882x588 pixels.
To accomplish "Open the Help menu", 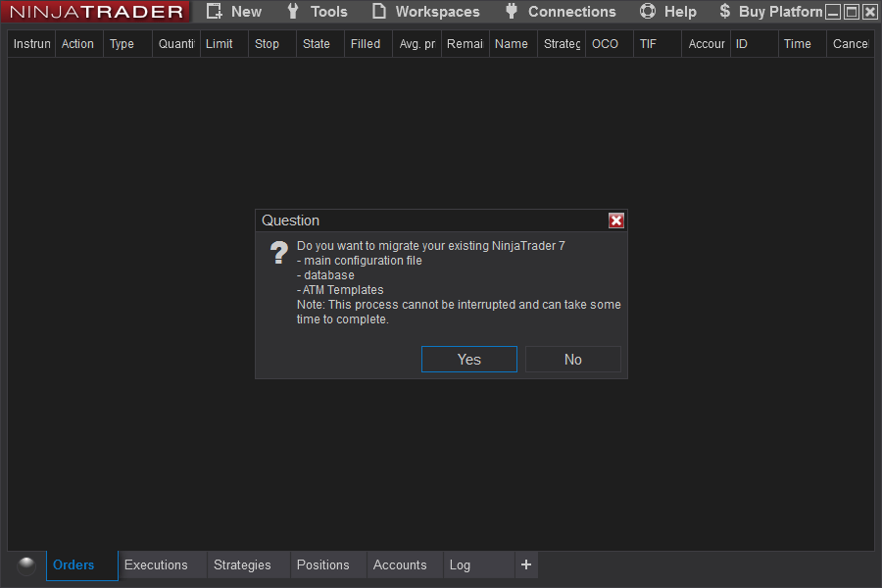I will [680, 12].
